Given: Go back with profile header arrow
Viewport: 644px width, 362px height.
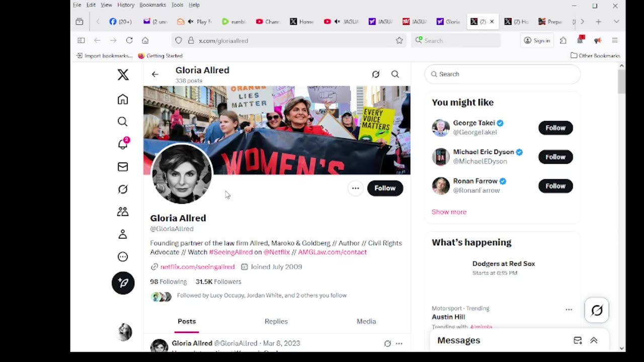Looking at the screenshot, I should 155,74.
